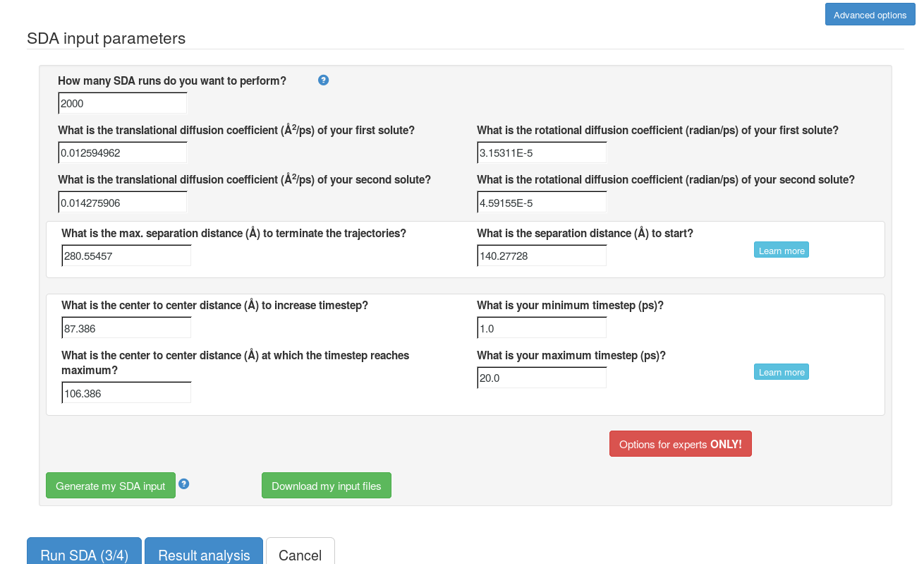This screenshot has width=924, height=564.
Task: Click the minimum timestep input
Action: click(x=542, y=328)
